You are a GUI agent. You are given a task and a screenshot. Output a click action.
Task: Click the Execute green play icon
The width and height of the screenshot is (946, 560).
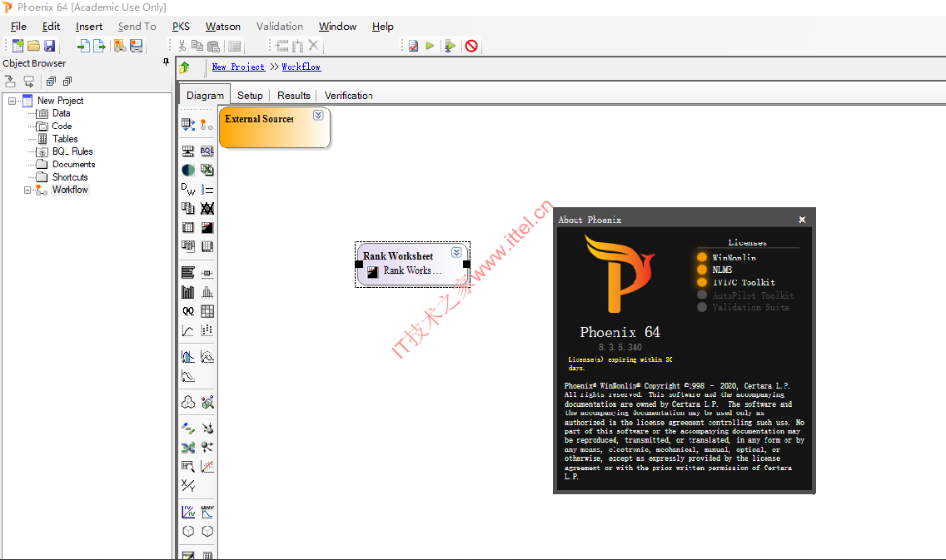pos(430,46)
